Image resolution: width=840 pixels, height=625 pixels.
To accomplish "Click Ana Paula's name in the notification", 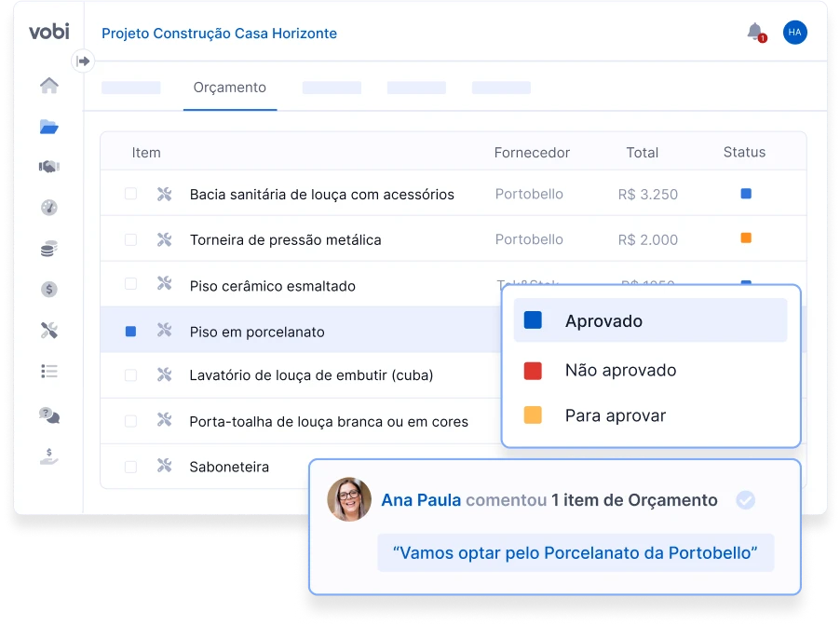I will click(421, 499).
